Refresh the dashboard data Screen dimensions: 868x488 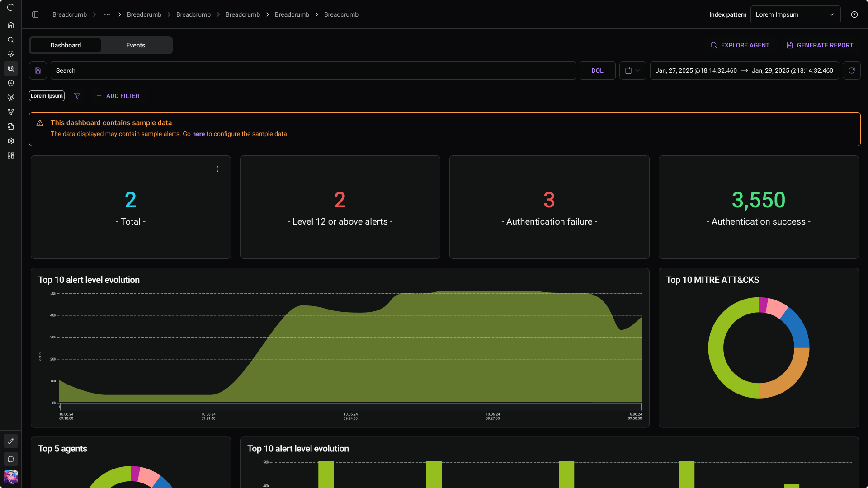852,70
